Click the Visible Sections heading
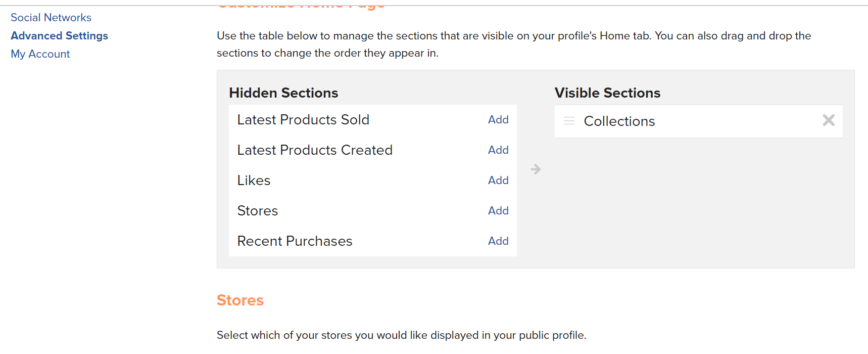 (607, 93)
